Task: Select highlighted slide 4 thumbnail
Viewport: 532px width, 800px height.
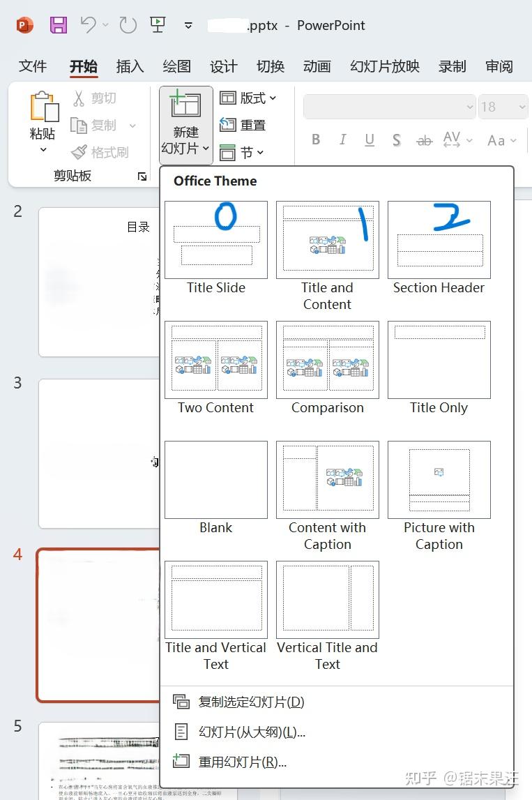Action: 98,626
